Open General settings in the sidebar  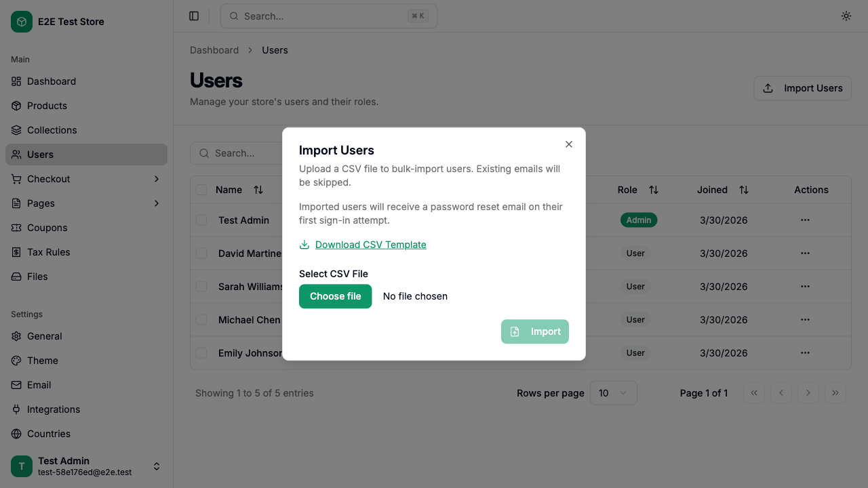86,336
